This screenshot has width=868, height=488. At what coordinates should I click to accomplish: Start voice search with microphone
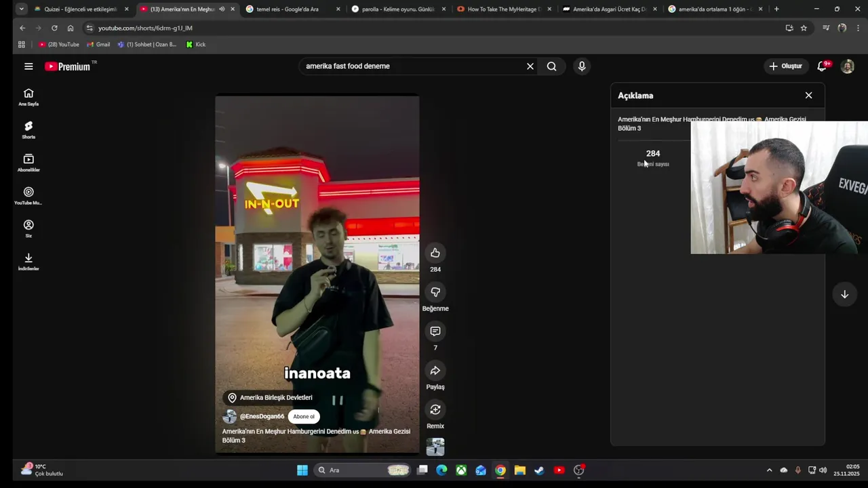[x=581, y=66]
